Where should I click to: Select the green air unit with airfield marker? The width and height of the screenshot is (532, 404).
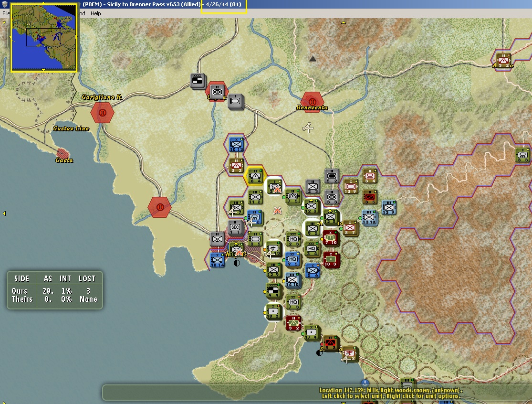273,249
